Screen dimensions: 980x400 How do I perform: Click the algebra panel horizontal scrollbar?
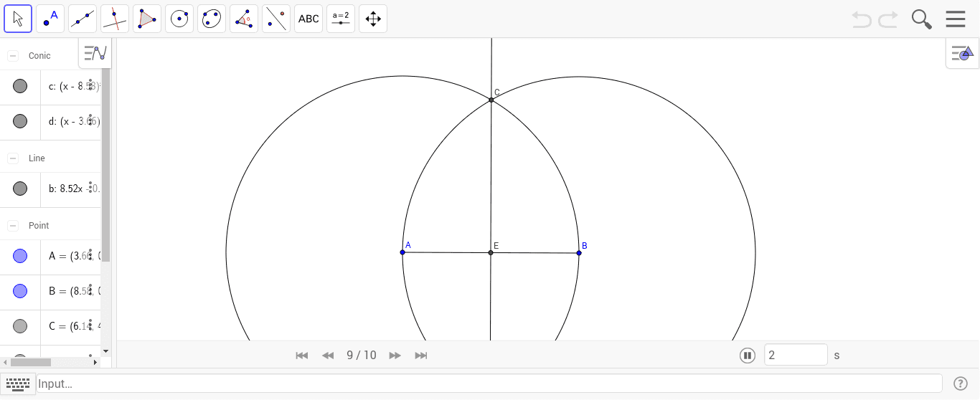(31, 362)
